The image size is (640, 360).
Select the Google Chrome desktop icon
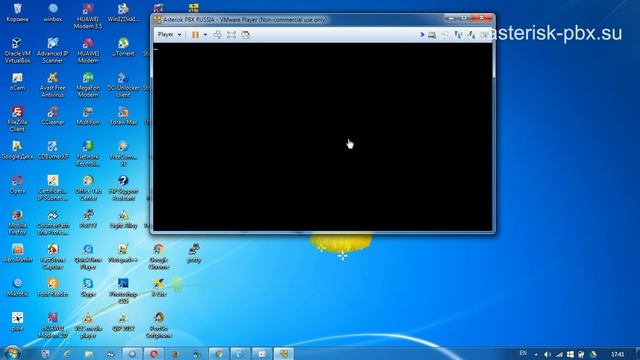tap(159, 256)
